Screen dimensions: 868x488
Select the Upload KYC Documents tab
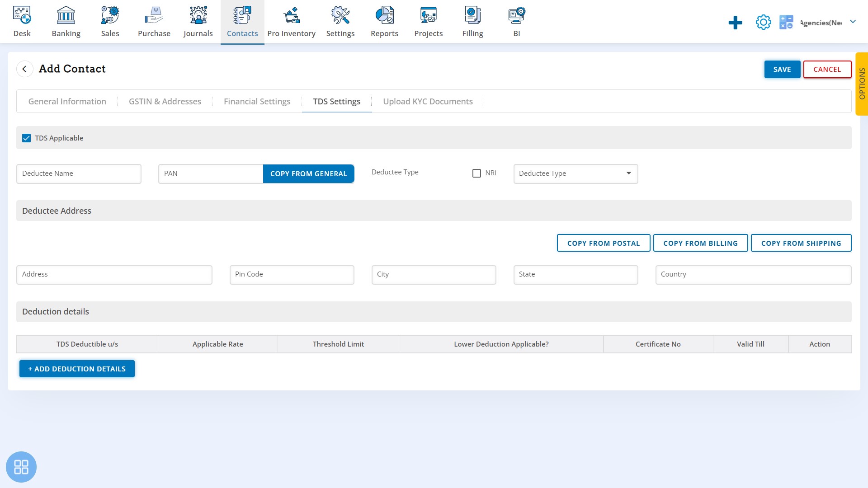pos(428,101)
